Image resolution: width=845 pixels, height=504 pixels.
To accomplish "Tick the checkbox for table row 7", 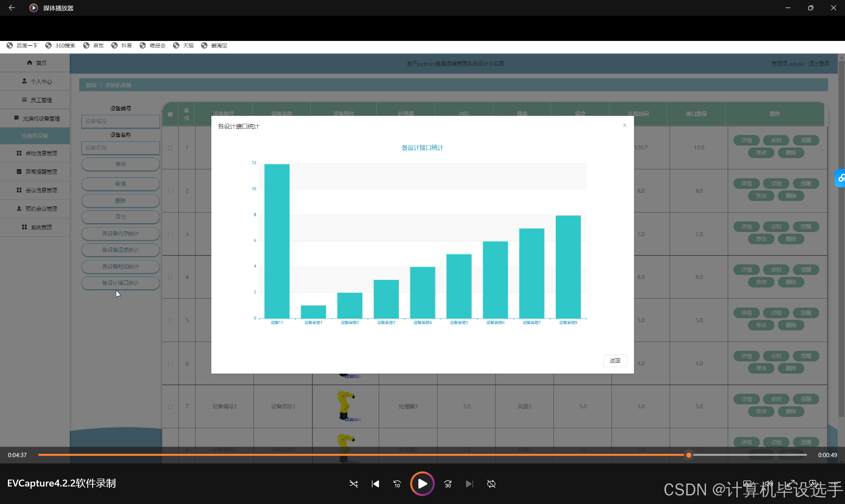I will 170,407.
